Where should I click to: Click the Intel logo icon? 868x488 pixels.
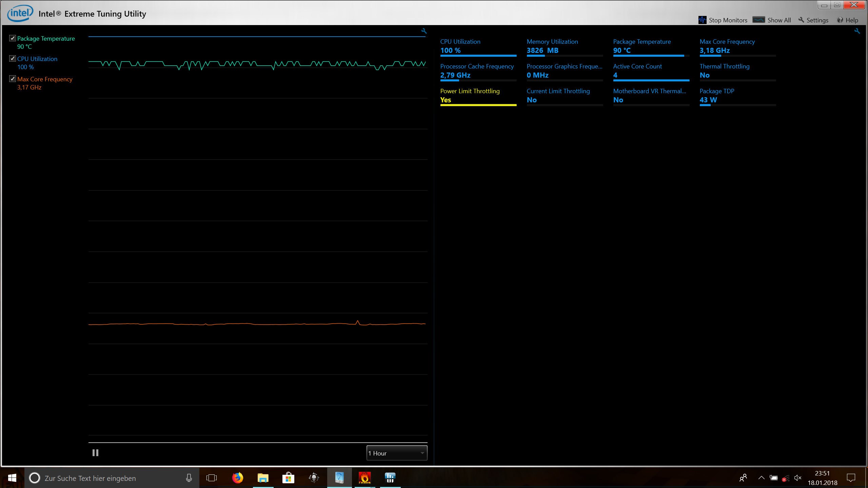20,14
